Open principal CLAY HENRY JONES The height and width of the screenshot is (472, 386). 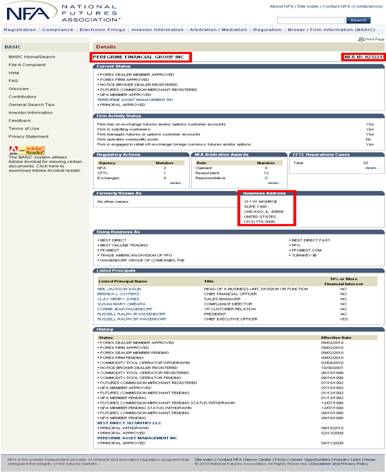pos(118,299)
